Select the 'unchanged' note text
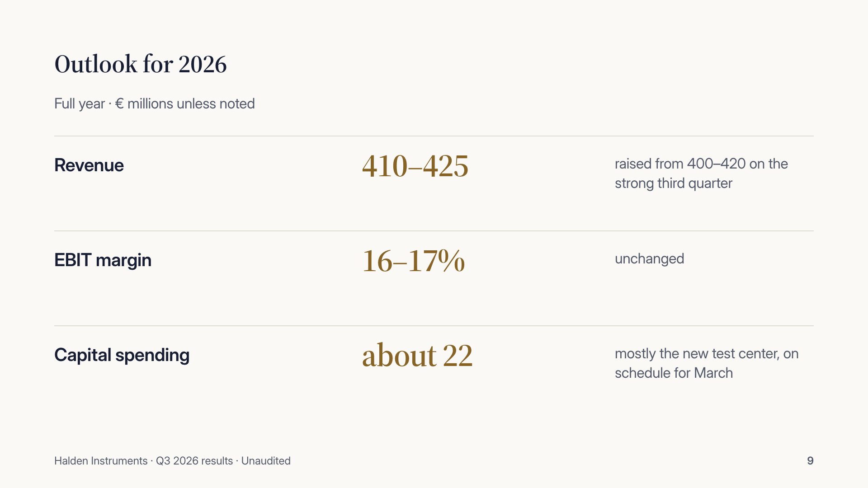 [649, 259]
